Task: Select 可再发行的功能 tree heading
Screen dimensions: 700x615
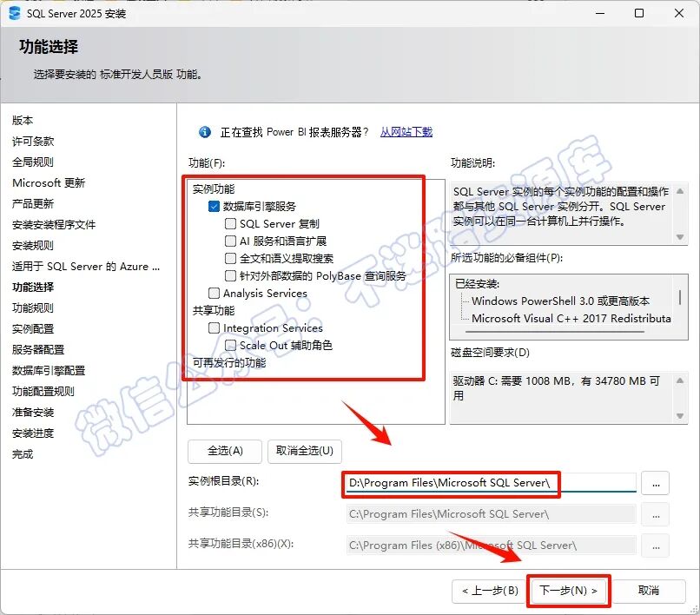Action: (229, 362)
